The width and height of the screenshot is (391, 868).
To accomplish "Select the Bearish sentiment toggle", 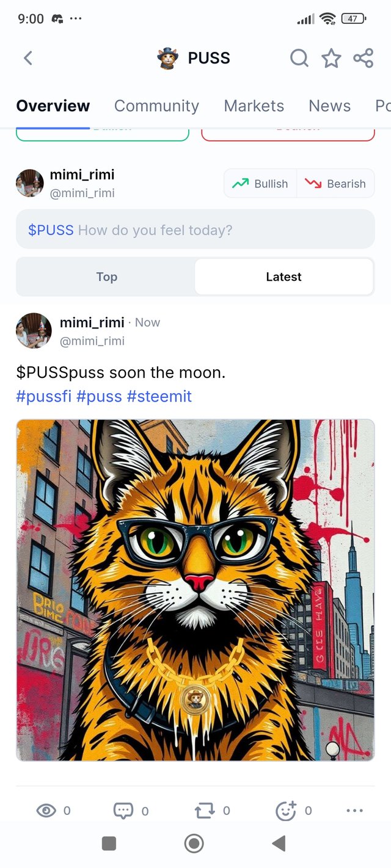I will click(x=335, y=184).
